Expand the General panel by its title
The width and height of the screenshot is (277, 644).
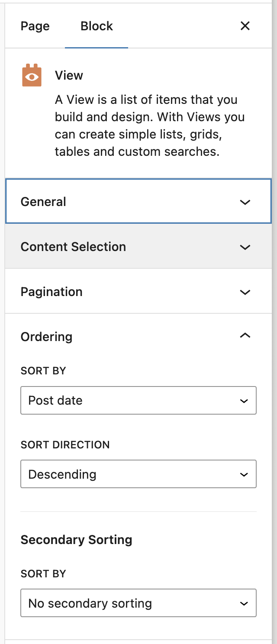(x=43, y=202)
